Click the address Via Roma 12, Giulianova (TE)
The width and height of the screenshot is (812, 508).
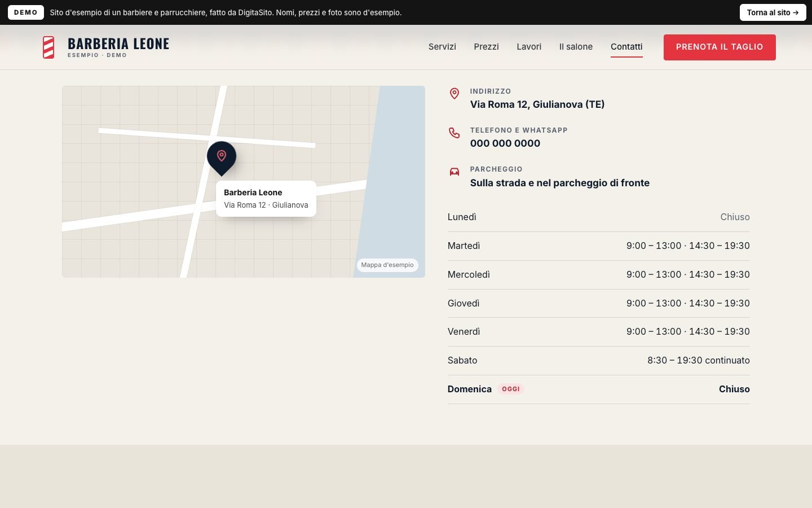tap(537, 104)
